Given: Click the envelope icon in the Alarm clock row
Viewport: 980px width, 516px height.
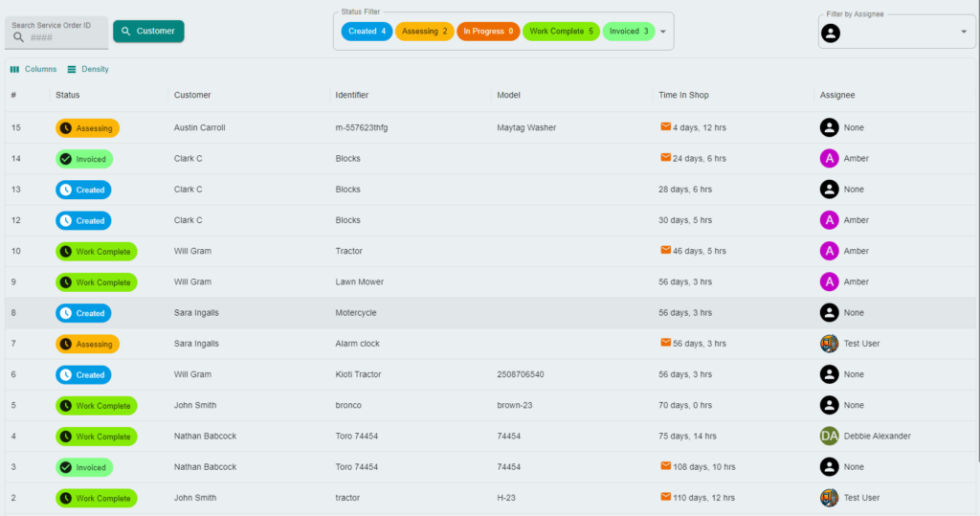Looking at the screenshot, I should pyautogui.click(x=666, y=343).
